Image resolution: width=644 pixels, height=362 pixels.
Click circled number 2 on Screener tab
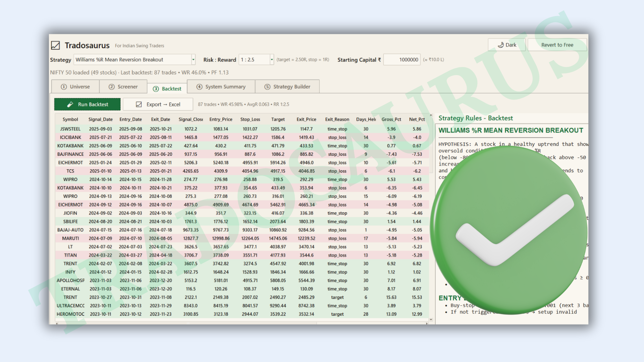(112, 86)
